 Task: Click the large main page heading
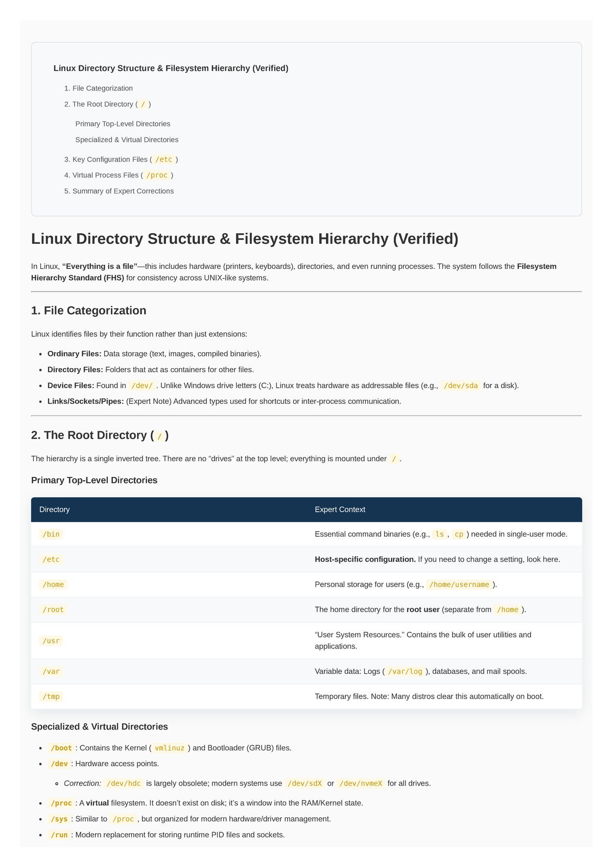point(245,239)
